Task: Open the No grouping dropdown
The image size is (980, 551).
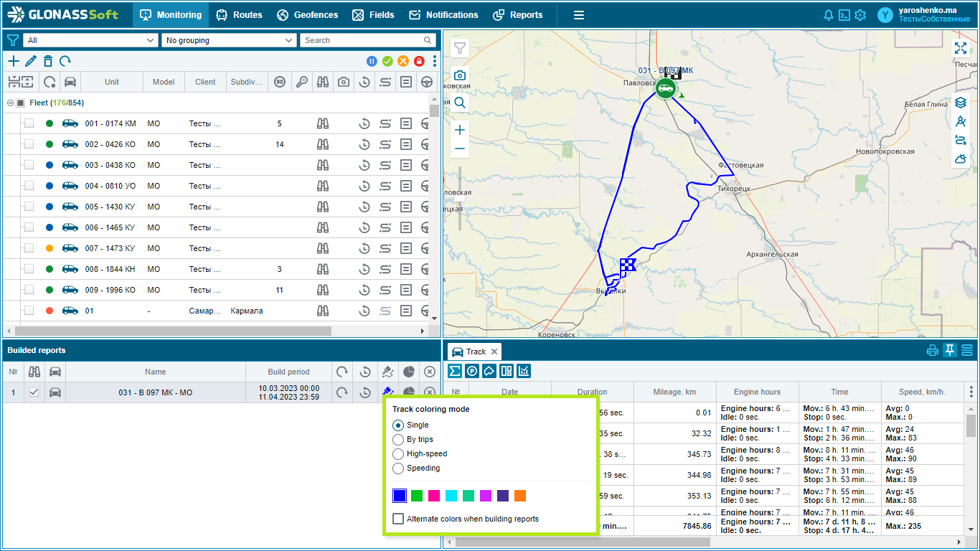Action: tap(229, 40)
